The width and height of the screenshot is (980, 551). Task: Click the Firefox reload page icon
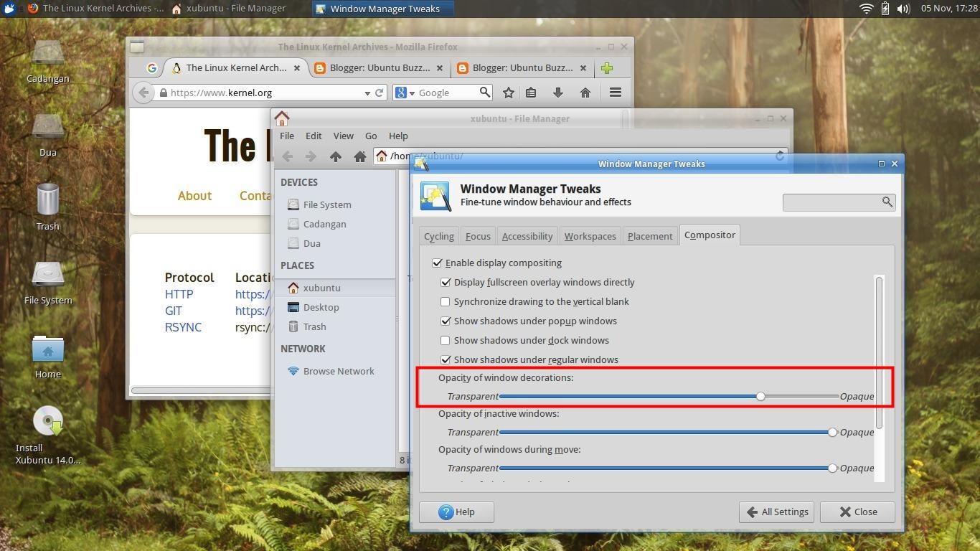tap(379, 92)
